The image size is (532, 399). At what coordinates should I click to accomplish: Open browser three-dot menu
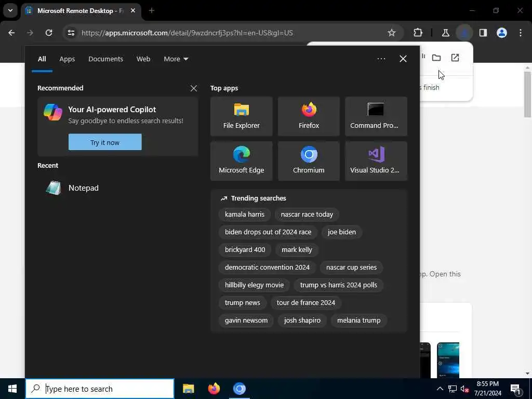pyautogui.click(x=521, y=33)
